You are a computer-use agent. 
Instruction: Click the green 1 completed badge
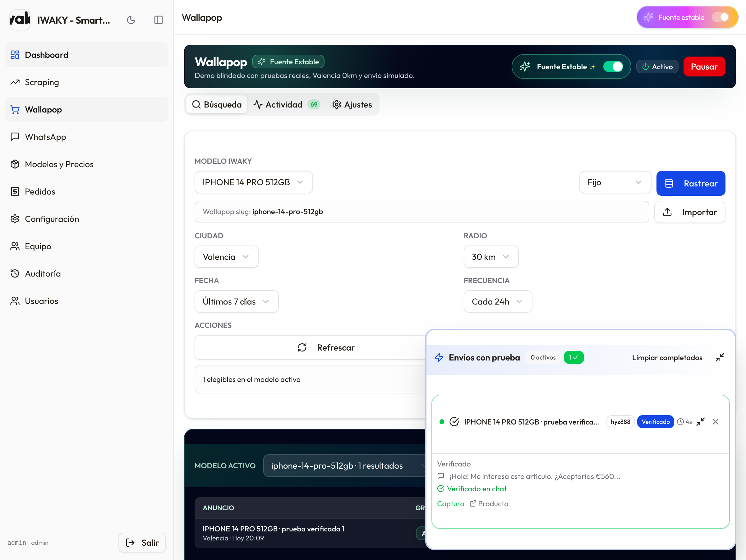[574, 357]
